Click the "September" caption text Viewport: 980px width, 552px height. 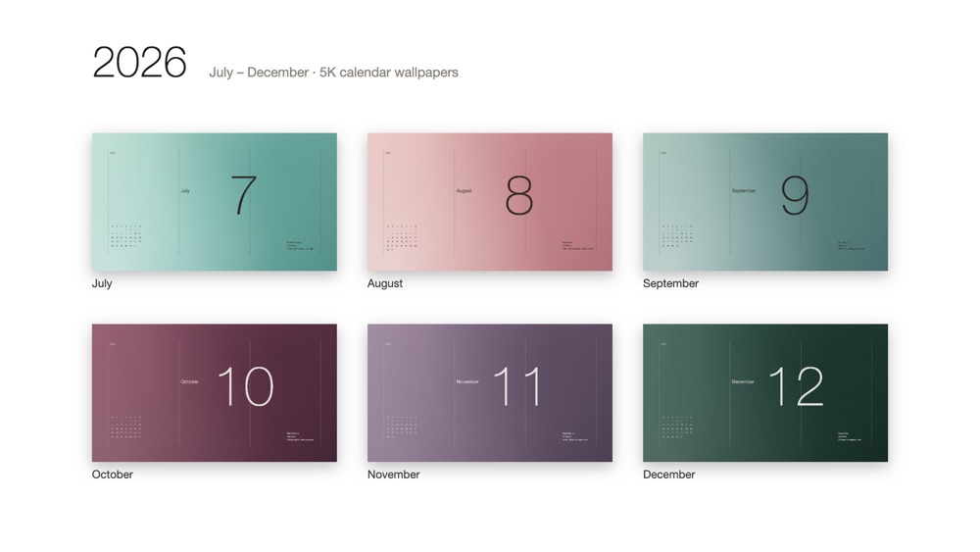[670, 283]
